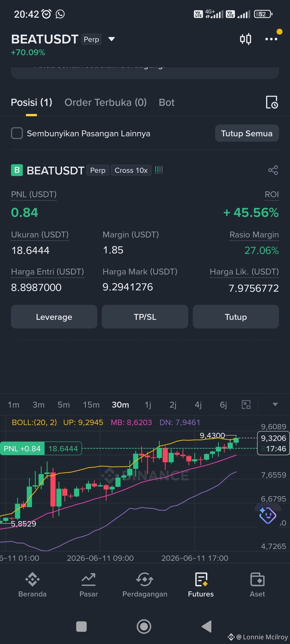Open the three-dot more options menu
Image resolution: width=290 pixels, height=644 pixels.
(x=271, y=39)
